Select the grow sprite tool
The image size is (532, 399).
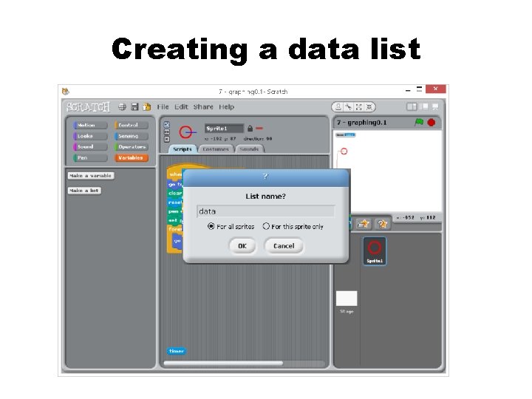click(x=359, y=107)
